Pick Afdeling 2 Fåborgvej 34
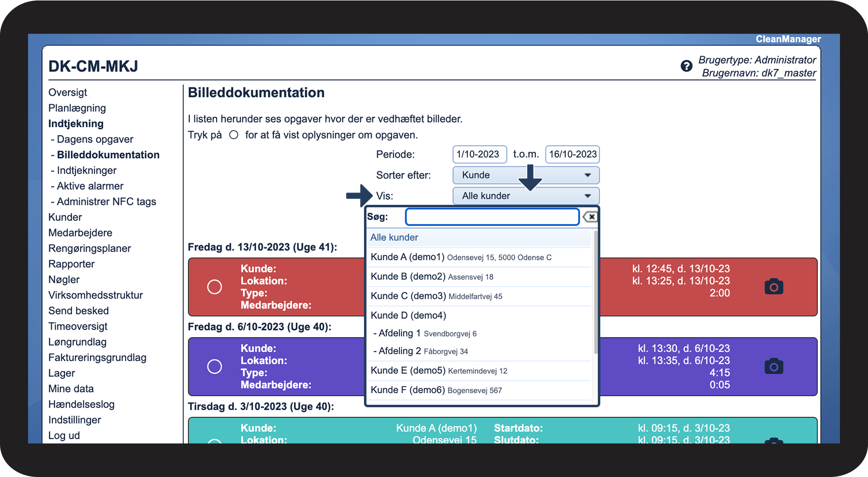This screenshot has width=868, height=477. click(479, 351)
